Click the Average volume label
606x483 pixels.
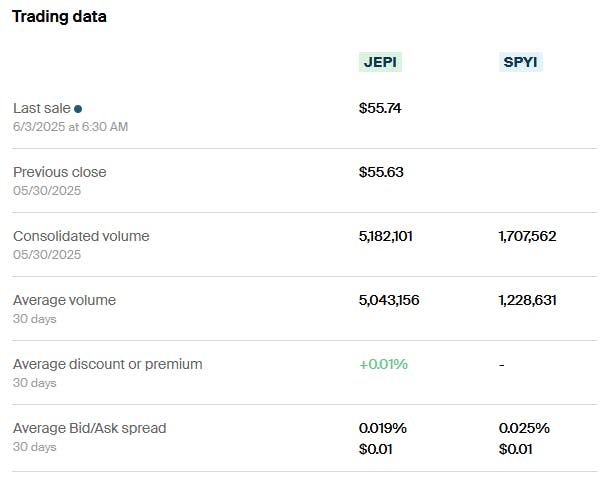click(64, 300)
